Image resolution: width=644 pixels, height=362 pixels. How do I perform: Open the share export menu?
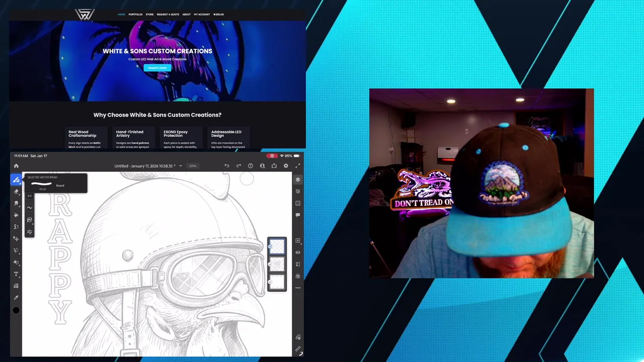[274, 166]
